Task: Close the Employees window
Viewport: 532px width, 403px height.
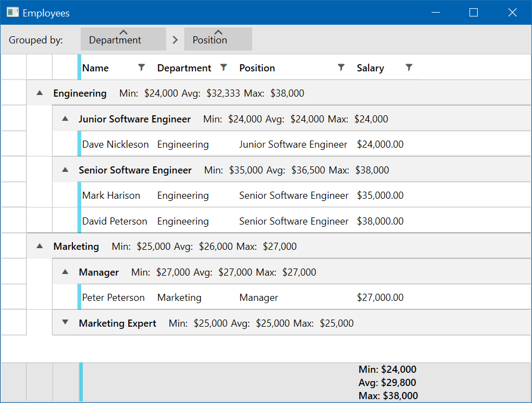Action: click(x=512, y=13)
